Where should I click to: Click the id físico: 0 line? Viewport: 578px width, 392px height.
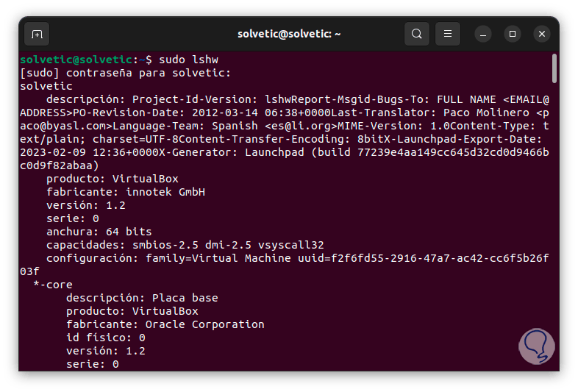[105, 338]
